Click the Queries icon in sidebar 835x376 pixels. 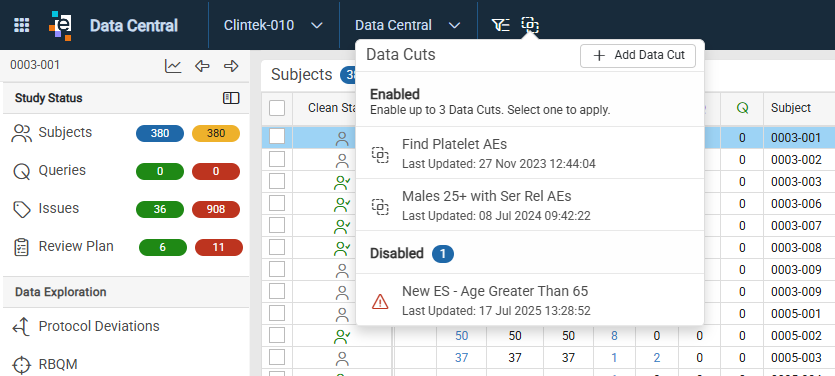(21, 171)
